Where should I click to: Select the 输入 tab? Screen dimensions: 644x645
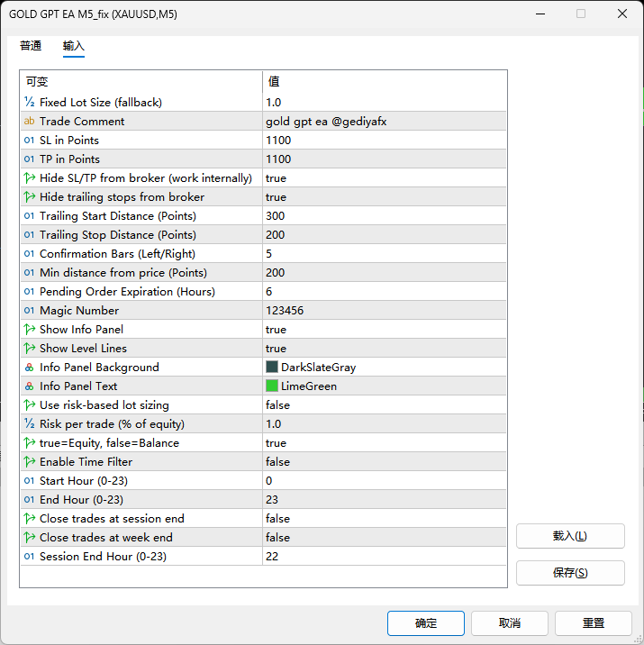74,46
